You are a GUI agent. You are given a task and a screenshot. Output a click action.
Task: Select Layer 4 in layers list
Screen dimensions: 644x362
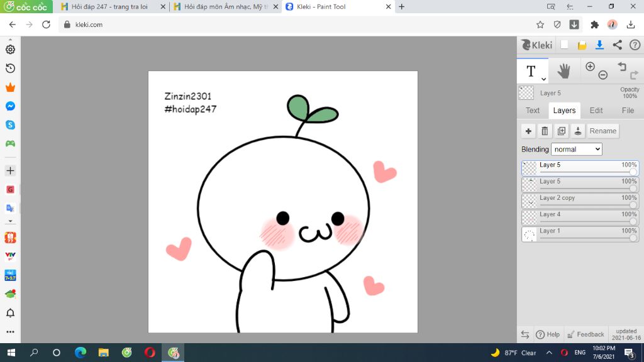pyautogui.click(x=580, y=217)
